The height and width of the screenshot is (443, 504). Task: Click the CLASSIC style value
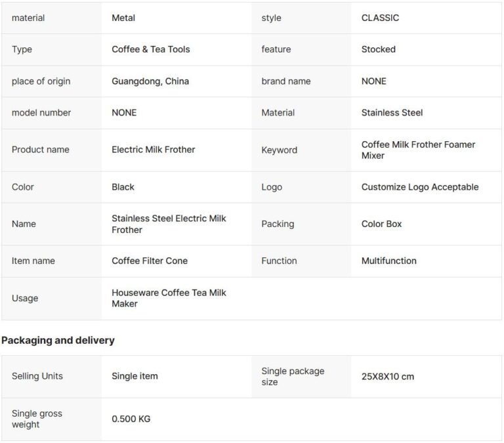pyautogui.click(x=380, y=18)
